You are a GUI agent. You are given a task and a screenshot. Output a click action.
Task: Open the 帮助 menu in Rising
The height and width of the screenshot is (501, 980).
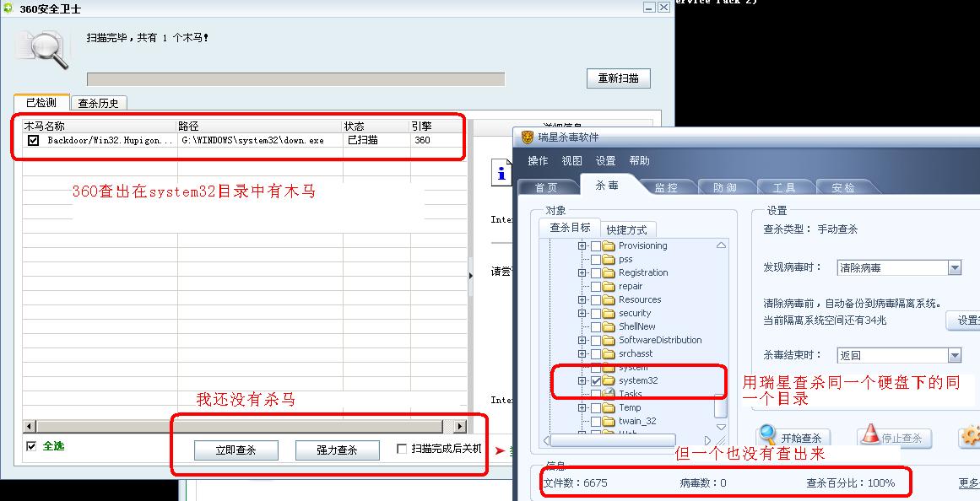[639, 161]
